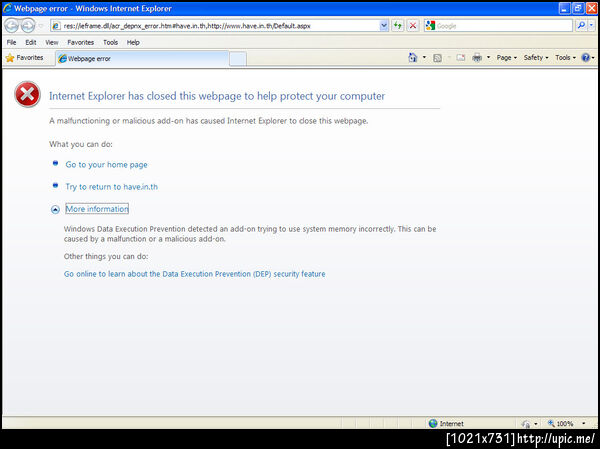Viewport: 600px width, 449px height.
Task: Click the Print icon
Action: 477,57
